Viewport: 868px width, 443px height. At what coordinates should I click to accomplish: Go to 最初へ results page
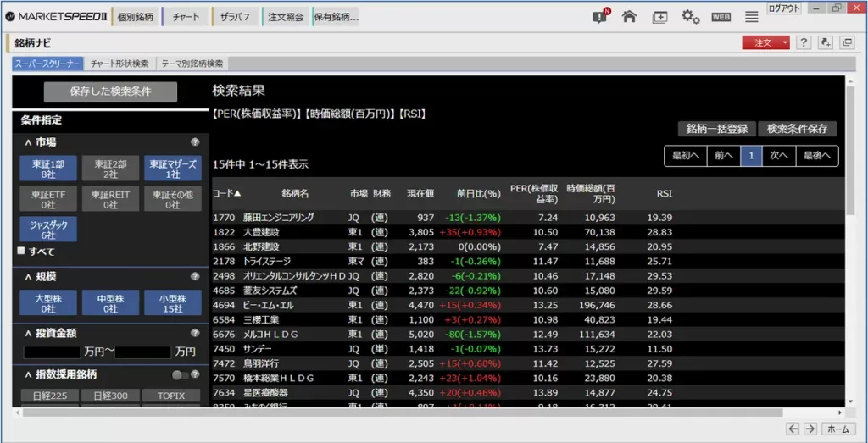click(x=686, y=156)
